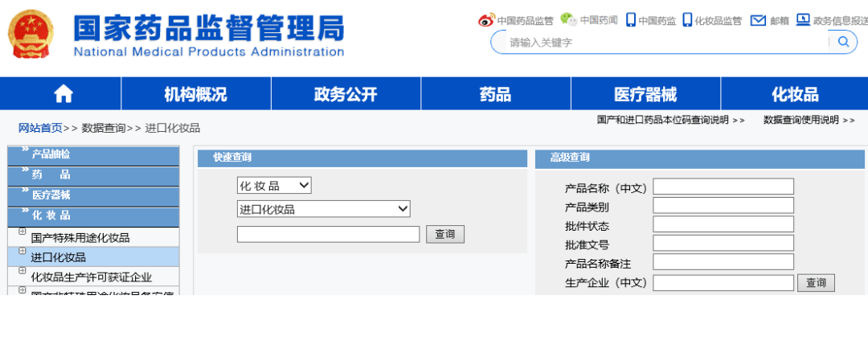Click the 快速查询 panel header
868x361 pixels.
pos(362,158)
